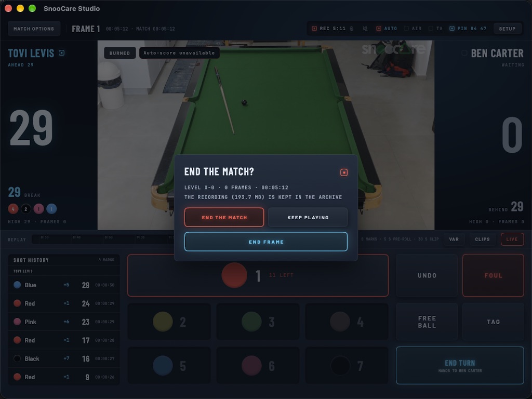Pot the yellow ball worth 2
The image size is (532, 399).
click(169, 322)
